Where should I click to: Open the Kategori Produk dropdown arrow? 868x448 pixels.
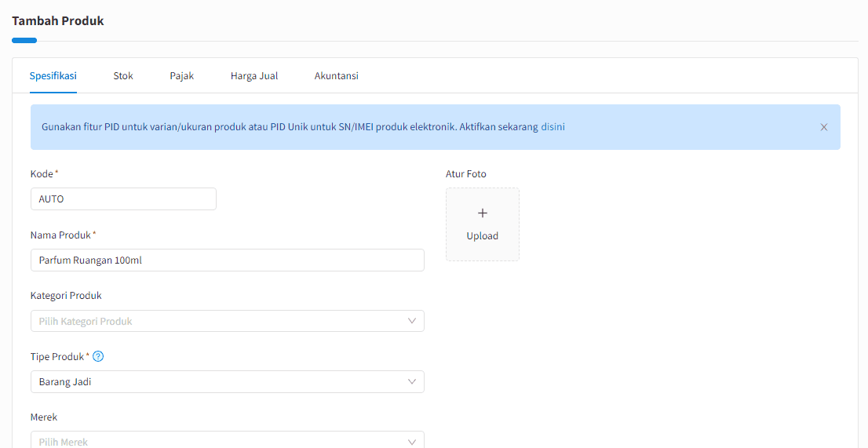pyautogui.click(x=412, y=321)
